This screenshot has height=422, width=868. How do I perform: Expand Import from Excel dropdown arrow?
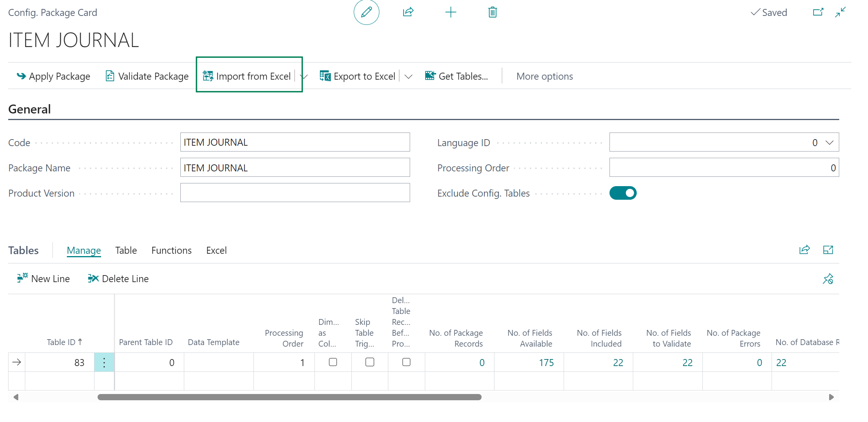pyautogui.click(x=303, y=77)
